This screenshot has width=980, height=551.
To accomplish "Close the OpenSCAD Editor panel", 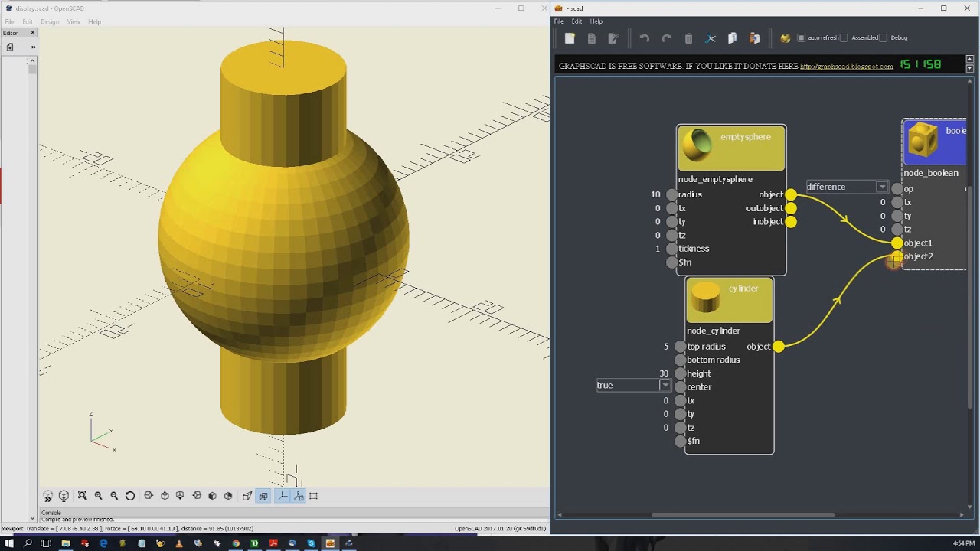I will click(x=32, y=33).
